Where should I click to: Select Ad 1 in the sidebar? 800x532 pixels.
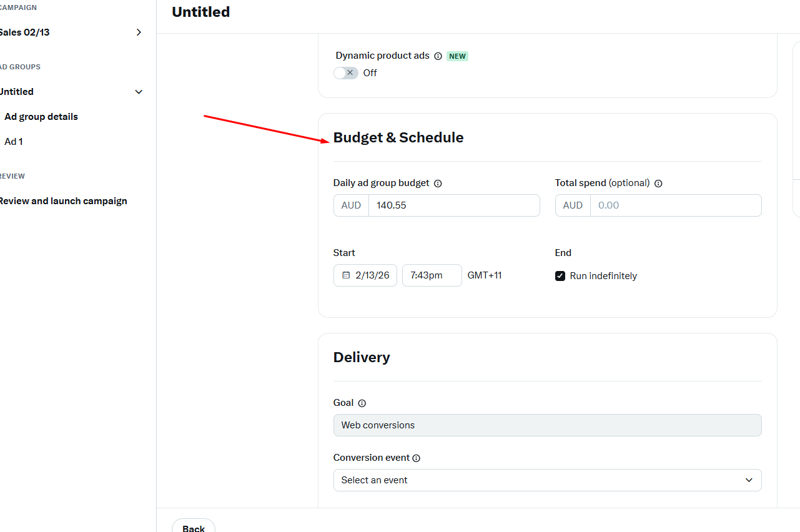(x=14, y=142)
